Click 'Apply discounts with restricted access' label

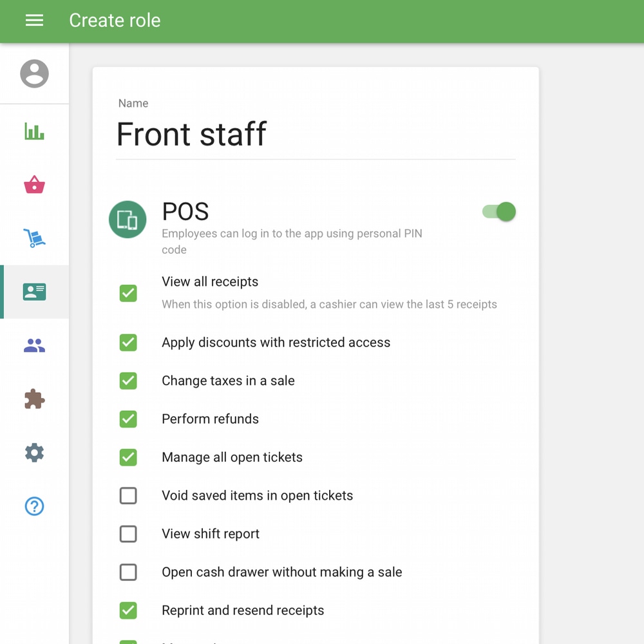tap(276, 343)
